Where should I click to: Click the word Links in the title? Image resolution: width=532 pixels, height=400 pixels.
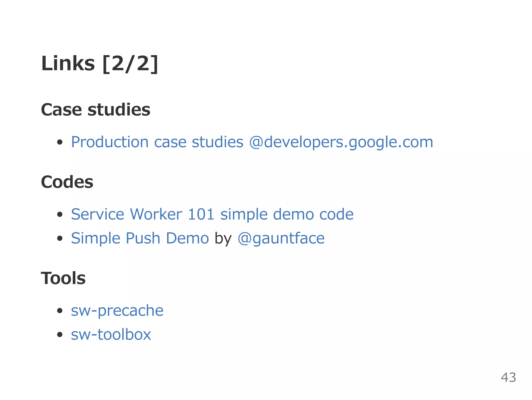coord(68,64)
